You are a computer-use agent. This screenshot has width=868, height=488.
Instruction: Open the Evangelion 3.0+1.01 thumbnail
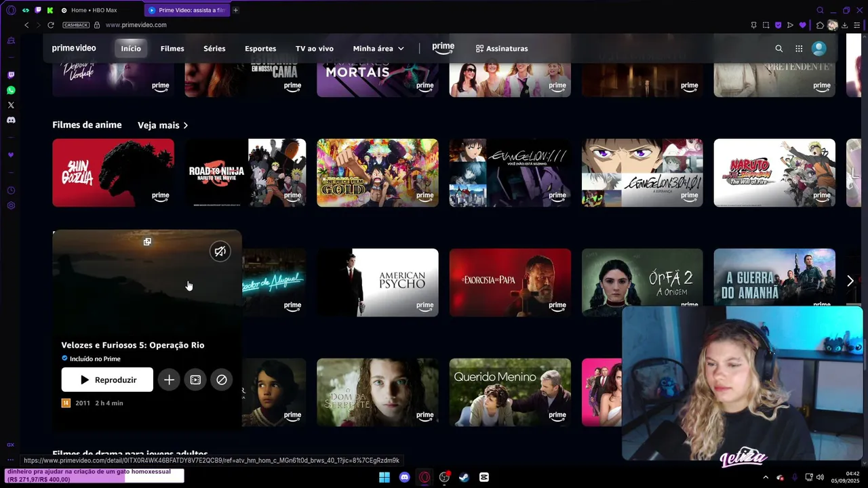pos(642,173)
